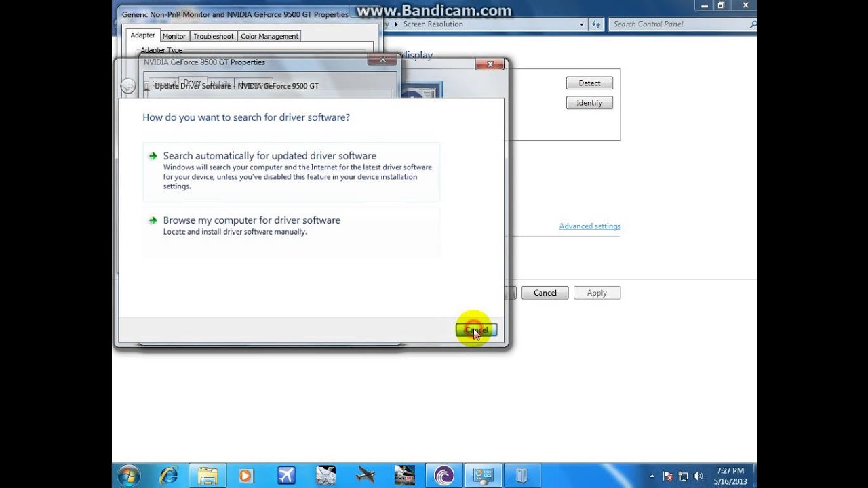Viewport: 868px width, 488px height.
Task: Open the Troubleshoot tab
Action: click(214, 36)
